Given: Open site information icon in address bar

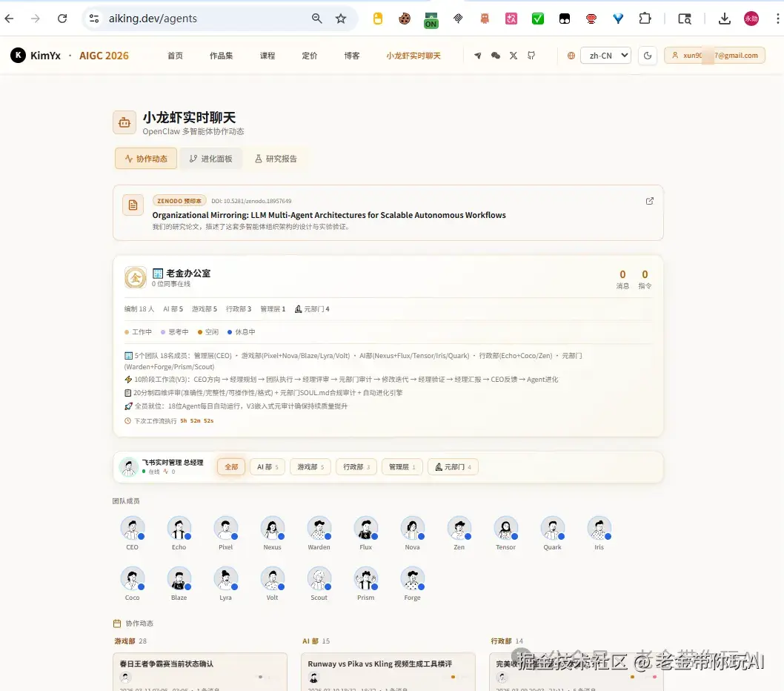Looking at the screenshot, I should (94, 19).
